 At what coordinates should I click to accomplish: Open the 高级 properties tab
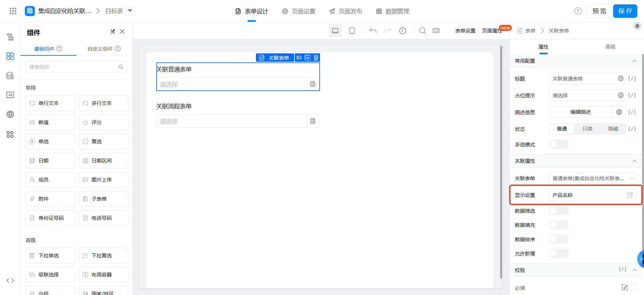pos(610,47)
